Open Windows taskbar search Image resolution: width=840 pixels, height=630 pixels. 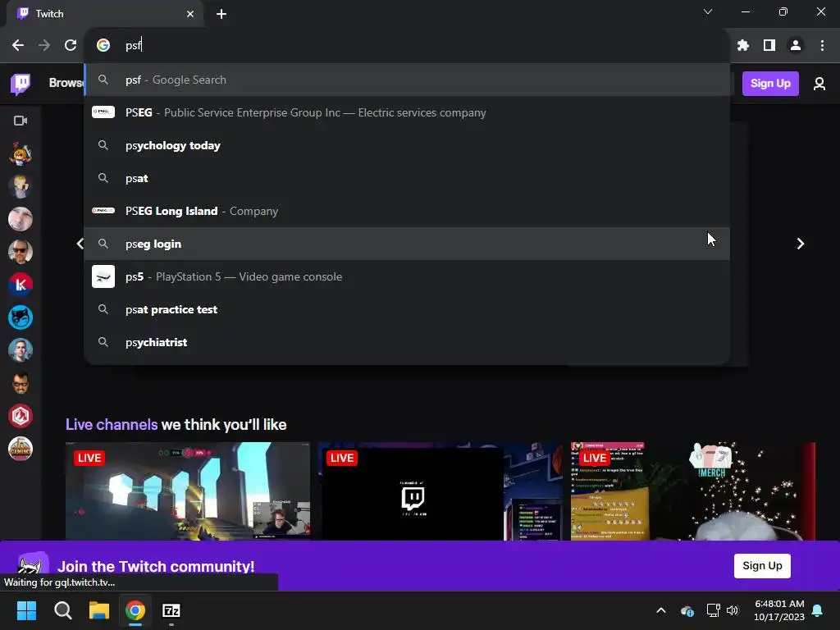tap(62, 610)
